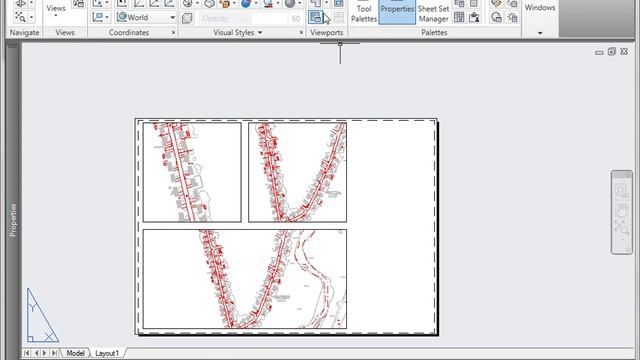Toggle the X-Ray effect icon
The image size is (640, 360).
point(187,18)
